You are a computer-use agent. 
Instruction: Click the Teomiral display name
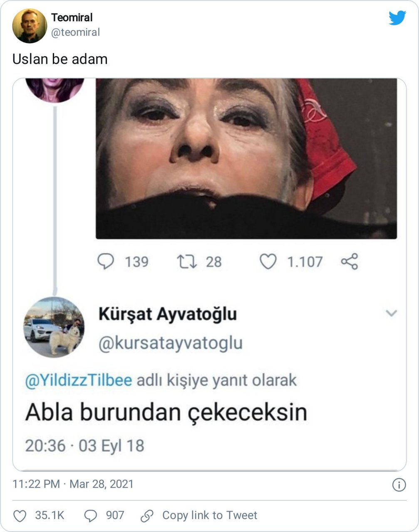click(72, 17)
